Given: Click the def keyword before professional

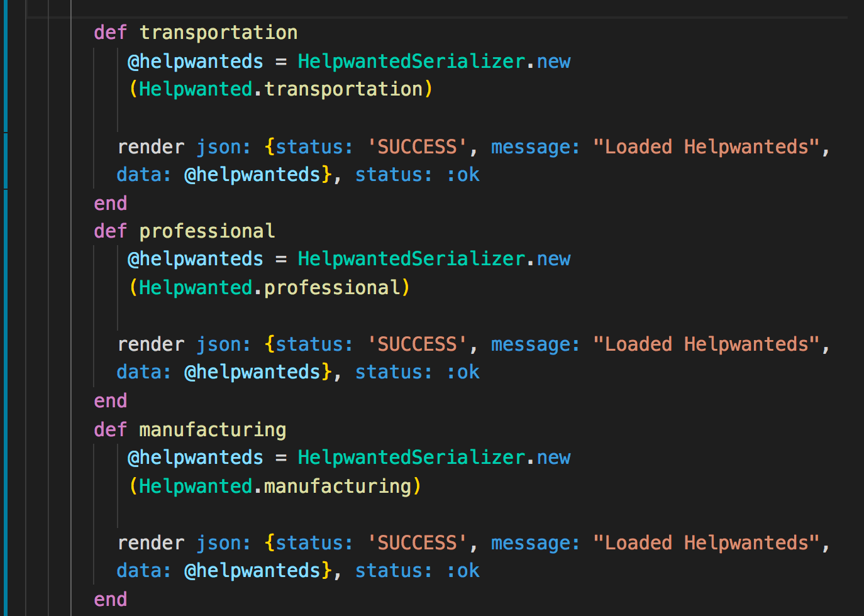Looking at the screenshot, I should tap(109, 231).
